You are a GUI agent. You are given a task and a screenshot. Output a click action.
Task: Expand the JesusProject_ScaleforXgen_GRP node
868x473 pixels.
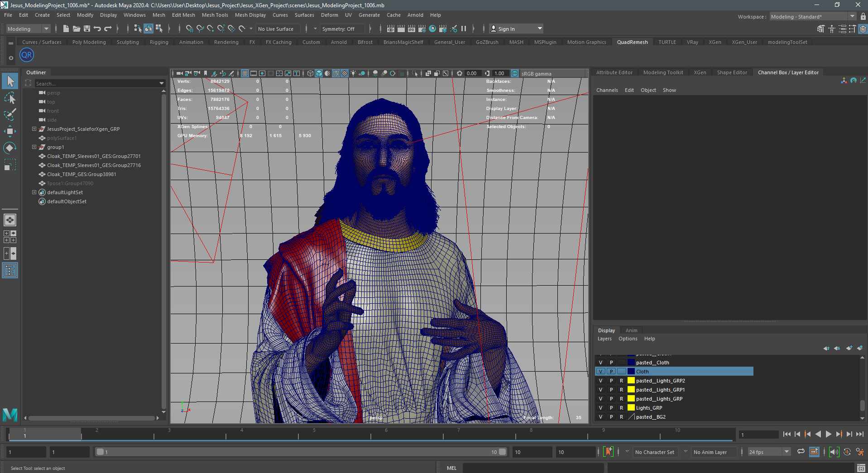tap(34, 129)
